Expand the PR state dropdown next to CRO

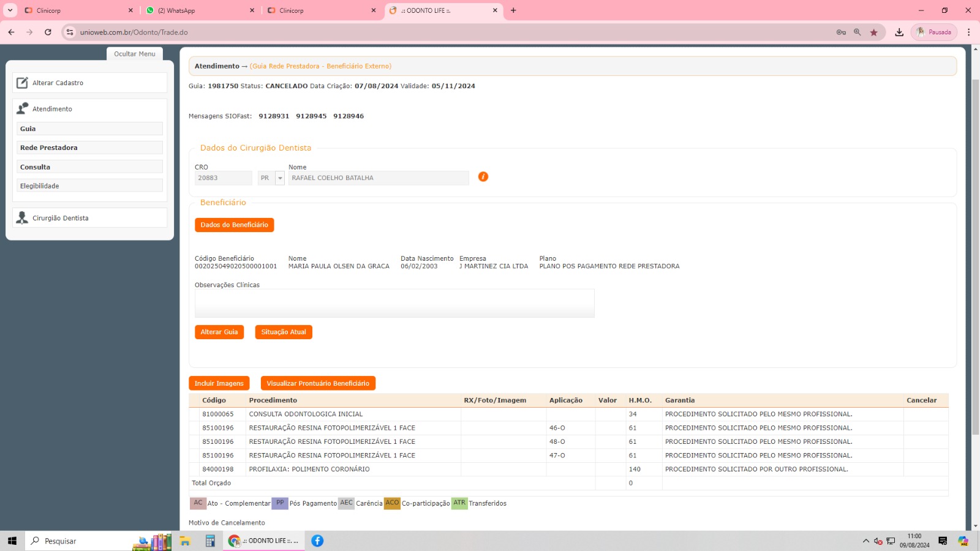[x=280, y=178]
